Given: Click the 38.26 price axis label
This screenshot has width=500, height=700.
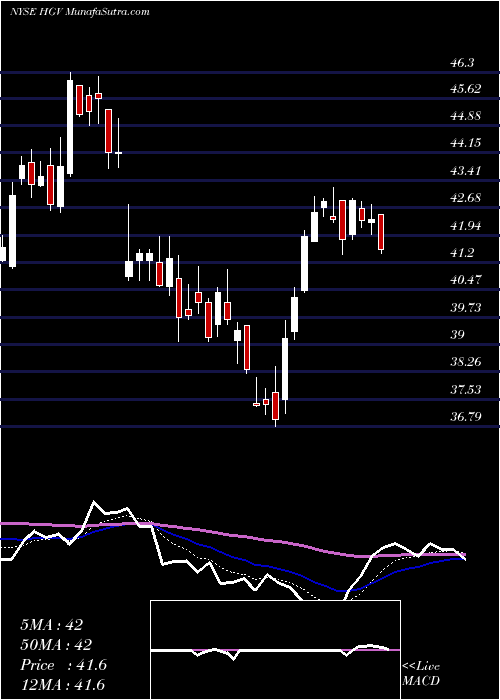Looking at the screenshot, I should [466, 362].
